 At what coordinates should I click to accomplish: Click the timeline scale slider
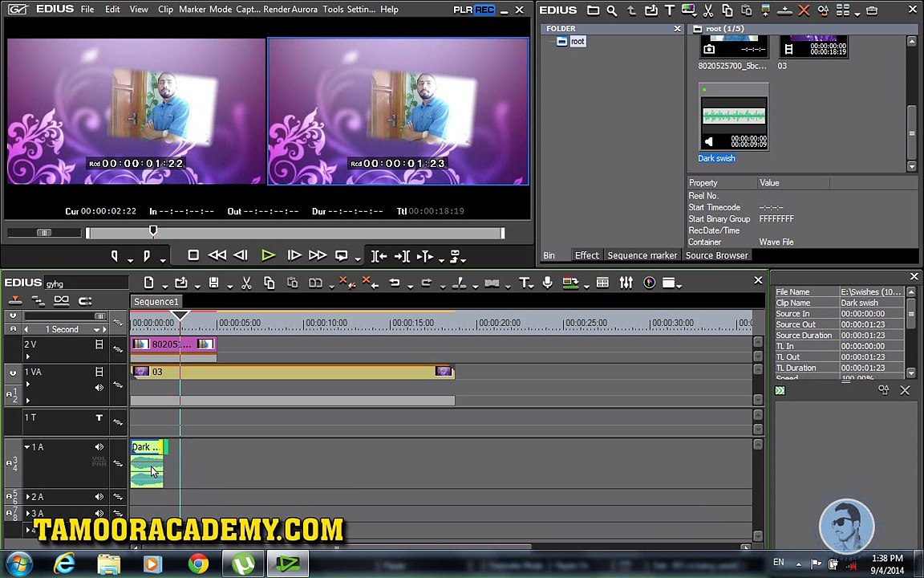tap(65, 316)
